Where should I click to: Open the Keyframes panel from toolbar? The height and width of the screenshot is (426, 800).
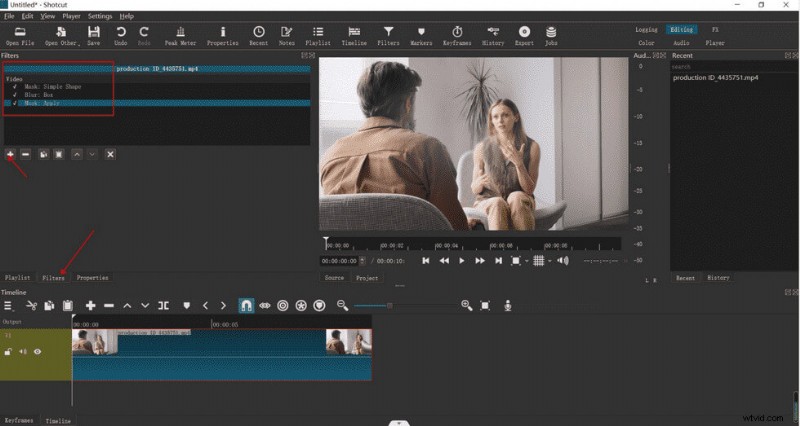[457, 36]
